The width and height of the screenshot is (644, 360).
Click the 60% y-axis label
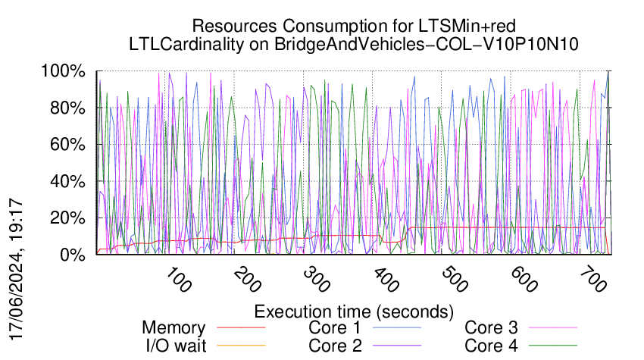[x=67, y=145]
